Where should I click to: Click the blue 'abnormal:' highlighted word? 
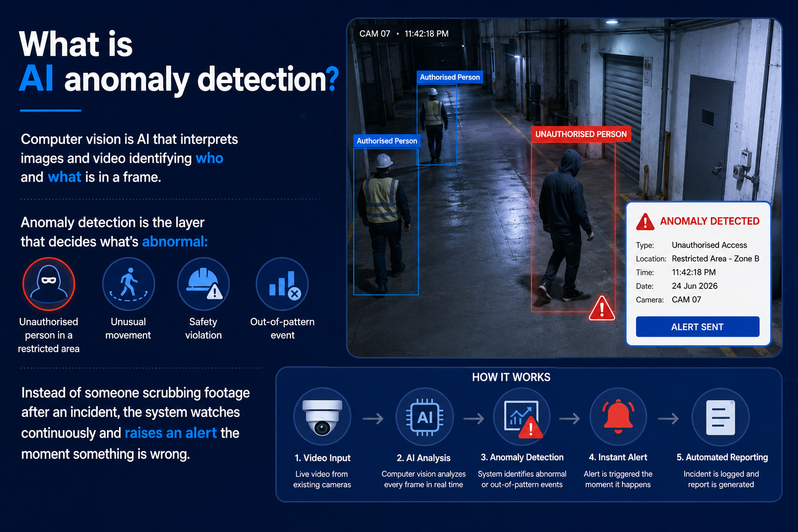pyautogui.click(x=175, y=242)
